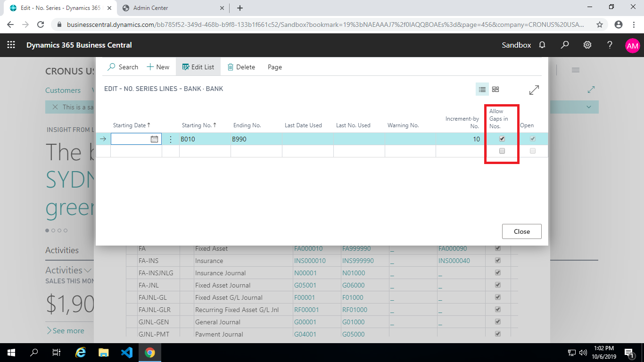
Task: Sort by Starting No. column header
Action: coord(199,125)
